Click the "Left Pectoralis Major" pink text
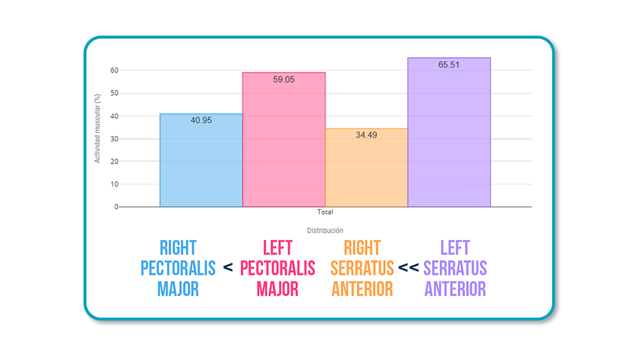 pyautogui.click(x=277, y=268)
